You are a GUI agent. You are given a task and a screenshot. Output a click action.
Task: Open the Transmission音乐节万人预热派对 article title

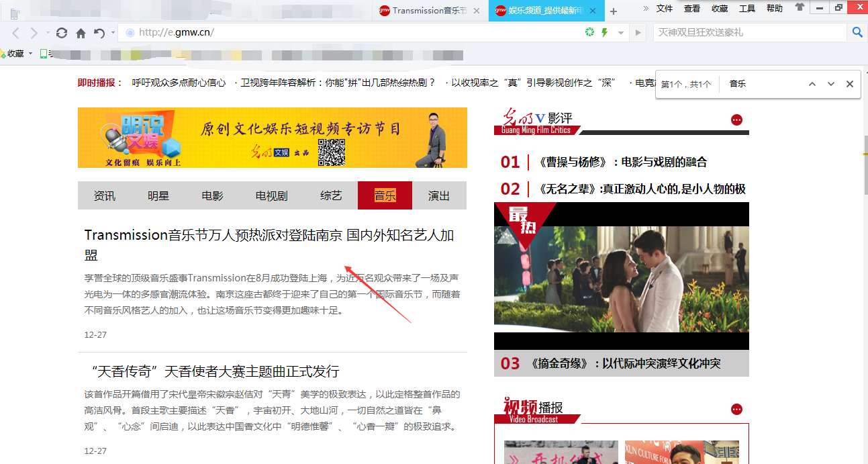coord(269,245)
